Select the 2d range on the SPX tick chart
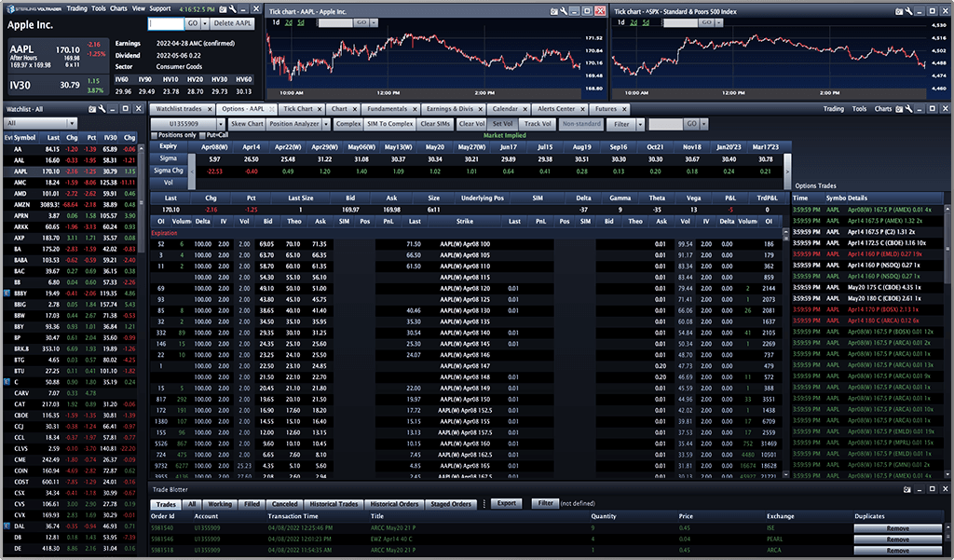 634,22
